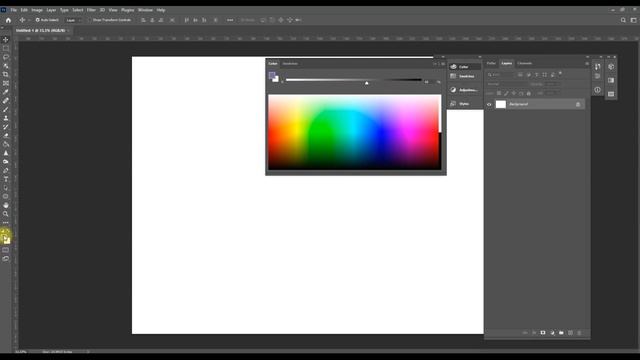Image resolution: width=640 pixels, height=360 pixels.
Task: Click the type layer filter icon
Action: 536,75
